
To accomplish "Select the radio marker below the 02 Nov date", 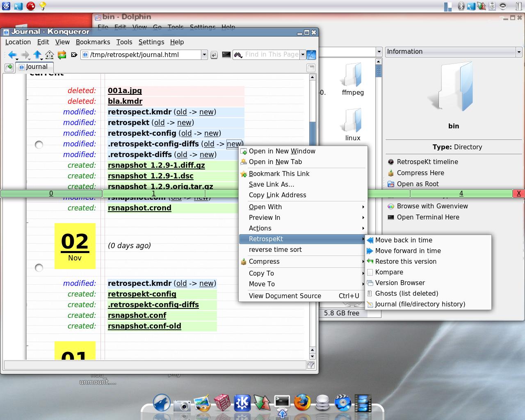I will click(39, 268).
